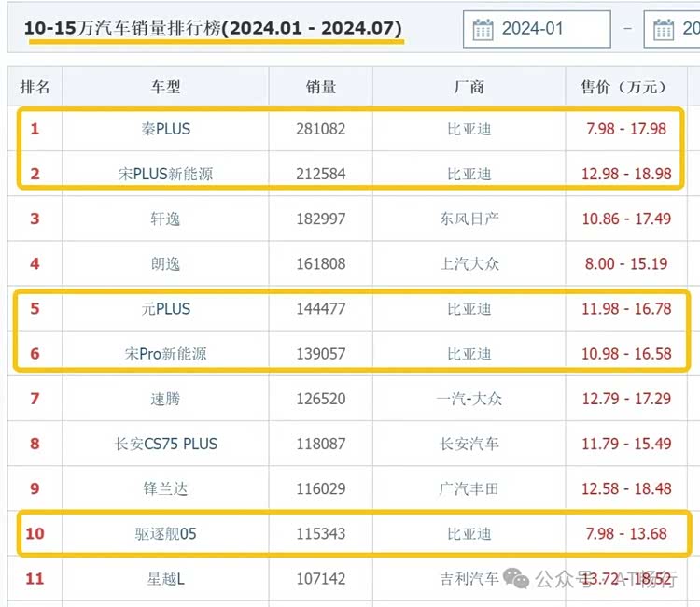
Task: Click the WeChat logo icon in the watermark
Action: coord(516,579)
